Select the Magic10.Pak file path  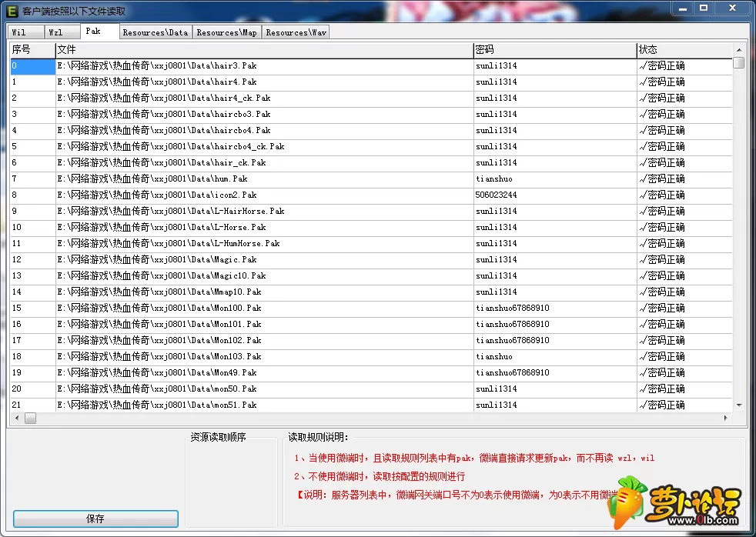(162, 276)
